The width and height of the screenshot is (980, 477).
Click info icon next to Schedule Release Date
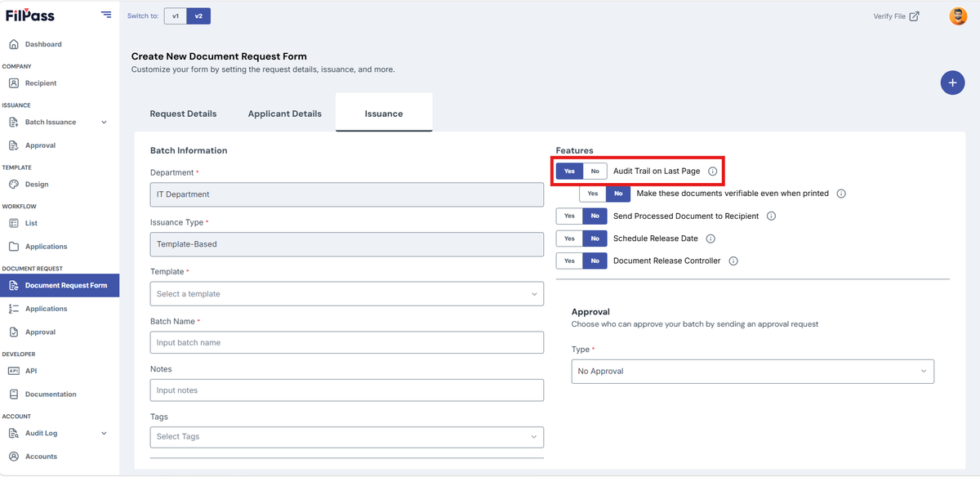point(710,238)
